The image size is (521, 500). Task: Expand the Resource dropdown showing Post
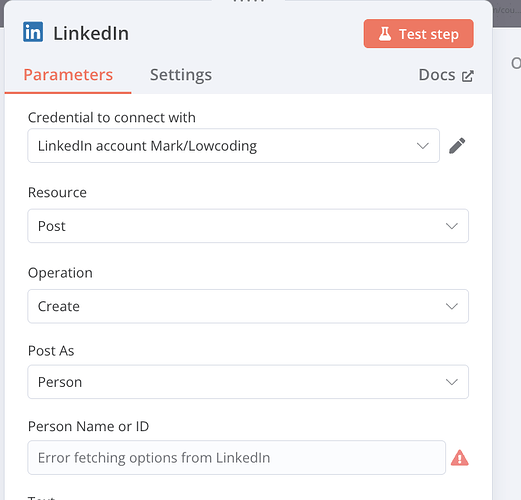tap(248, 226)
